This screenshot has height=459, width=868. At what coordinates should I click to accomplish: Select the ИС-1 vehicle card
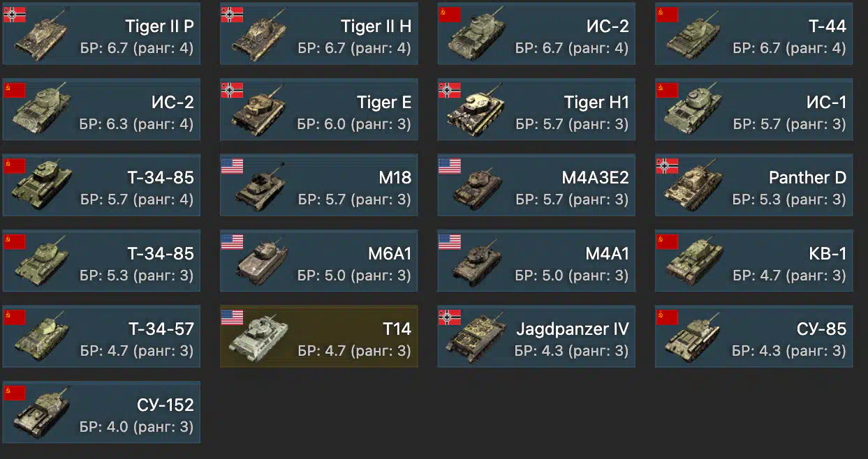click(x=753, y=110)
